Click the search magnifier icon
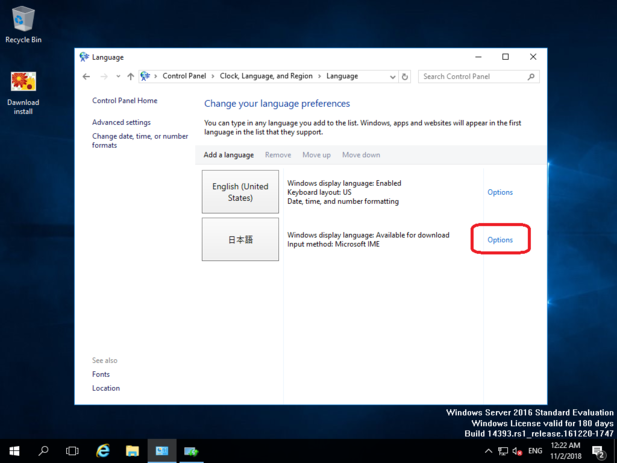The width and height of the screenshot is (617, 463). click(x=531, y=77)
